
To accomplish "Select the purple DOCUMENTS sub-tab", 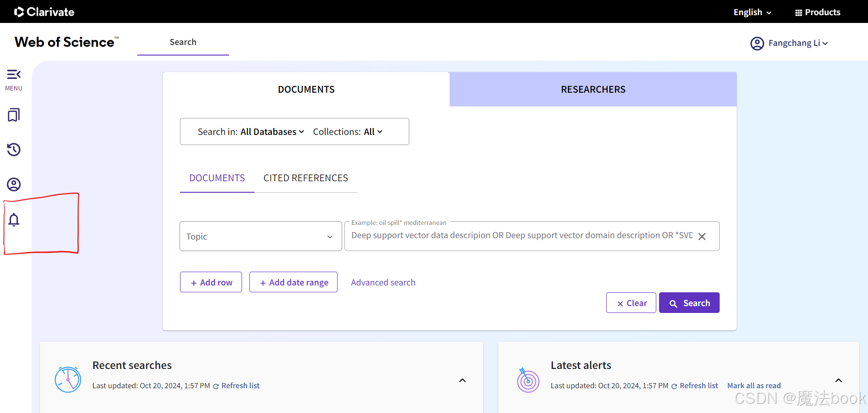I will click(217, 178).
